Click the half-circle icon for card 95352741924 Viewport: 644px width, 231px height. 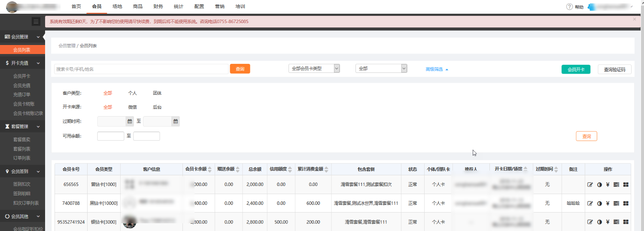point(599,222)
